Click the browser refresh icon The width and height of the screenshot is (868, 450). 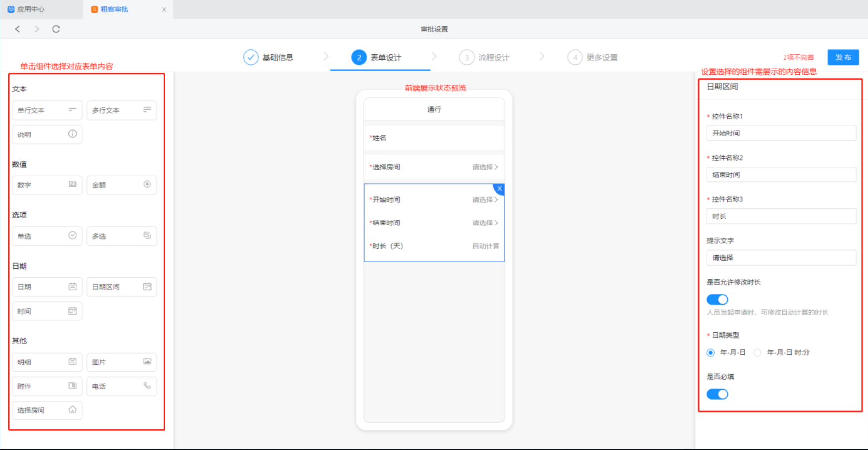pyautogui.click(x=56, y=29)
